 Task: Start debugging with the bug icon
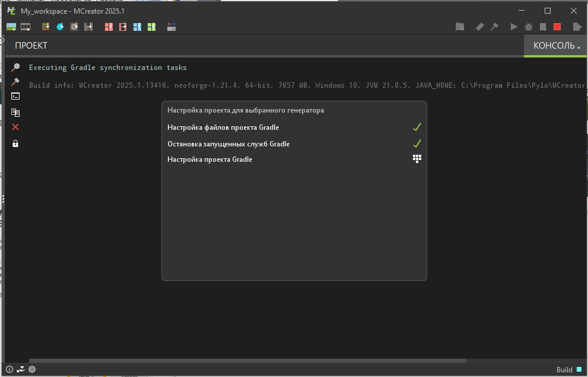[529, 27]
